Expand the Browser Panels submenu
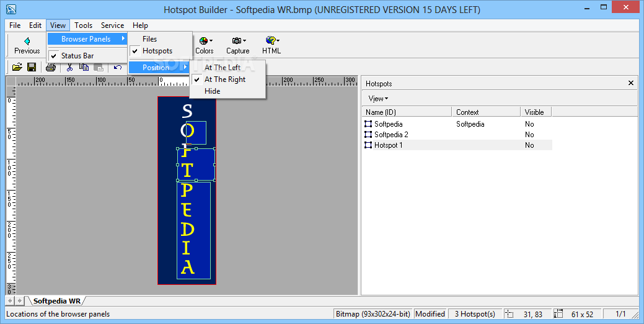Image resolution: width=644 pixels, height=324 pixels. tap(87, 39)
